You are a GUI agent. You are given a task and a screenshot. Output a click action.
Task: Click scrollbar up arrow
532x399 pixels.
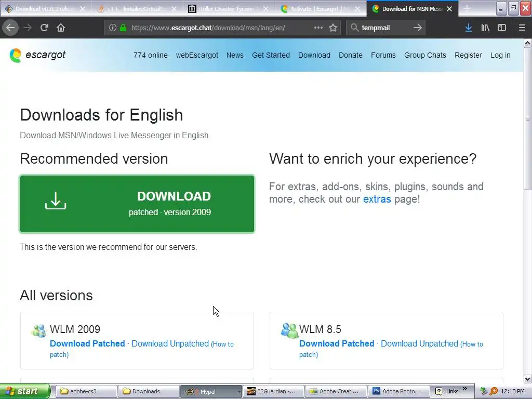(x=528, y=43)
